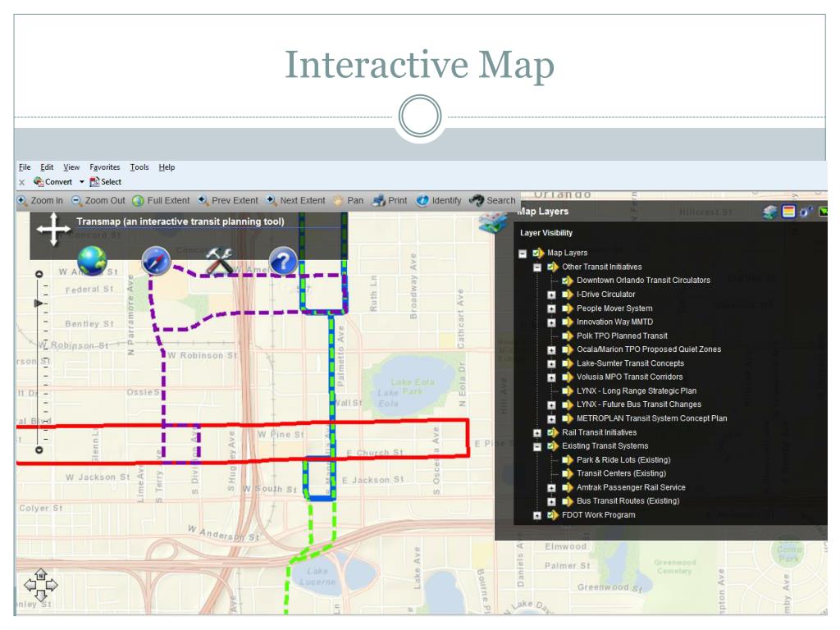Expand Bus Transit Routes (Existing) node
This screenshot has height=630, width=840.
click(551, 501)
